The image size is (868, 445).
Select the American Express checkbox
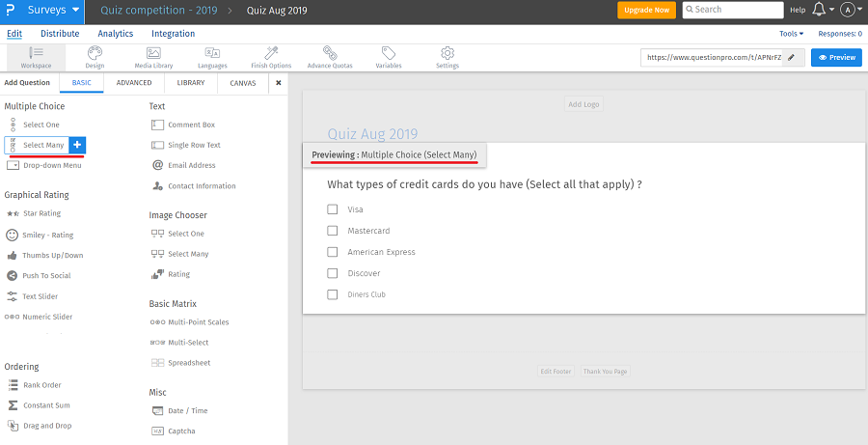click(333, 252)
